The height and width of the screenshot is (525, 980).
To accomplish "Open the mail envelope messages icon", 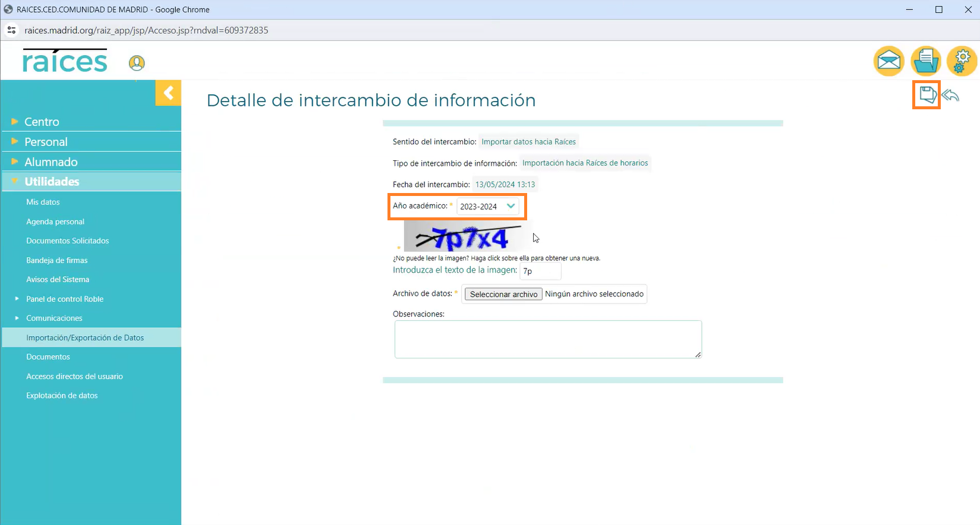I will pos(888,61).
